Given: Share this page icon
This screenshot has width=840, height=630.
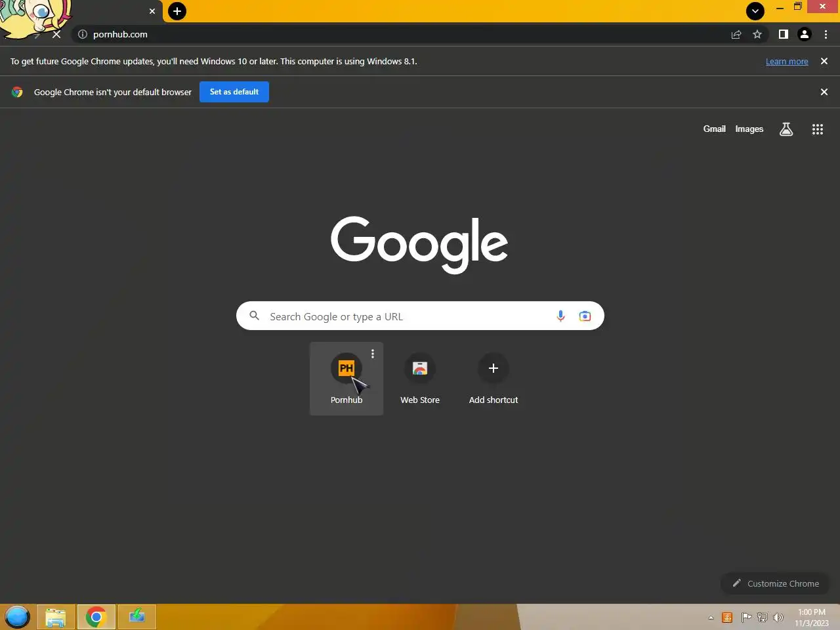Looking at the screenshot, I should tap(736, 34).
